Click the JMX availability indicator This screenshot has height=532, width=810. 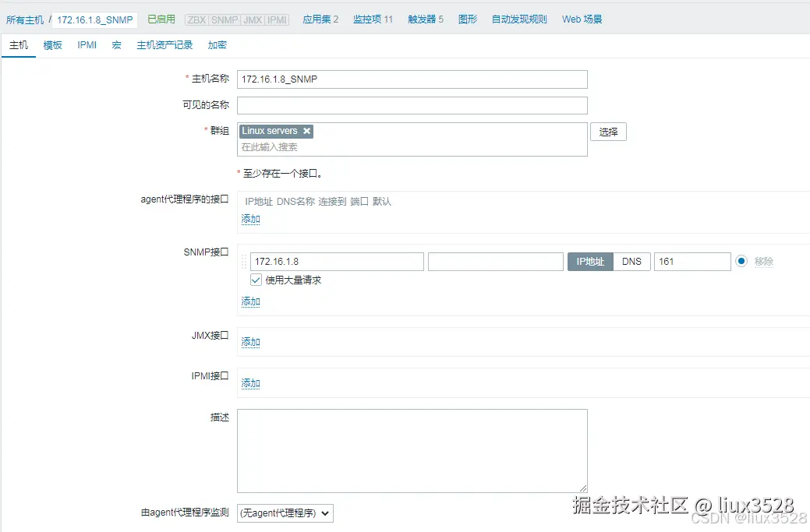click(x=253, y=19)
